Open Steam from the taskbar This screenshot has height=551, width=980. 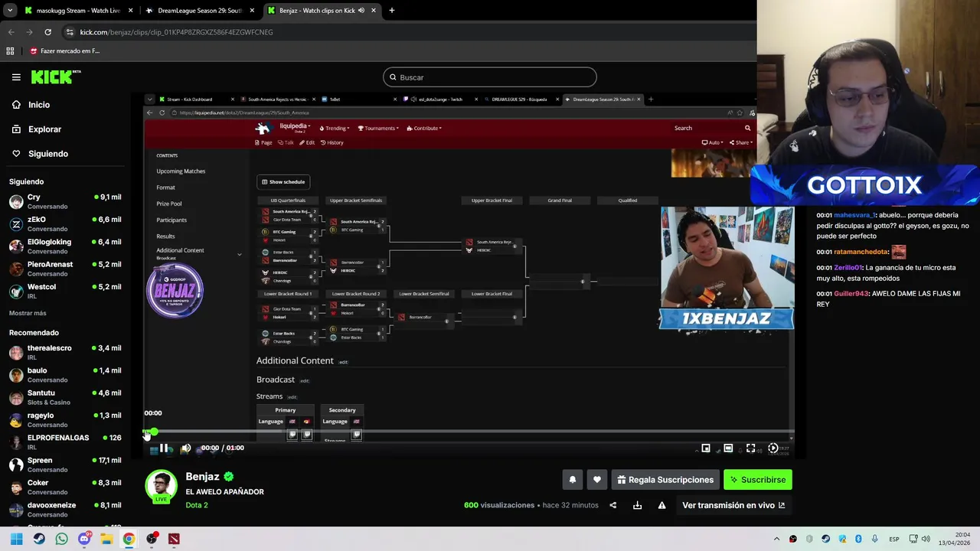(x=39, y=539)
